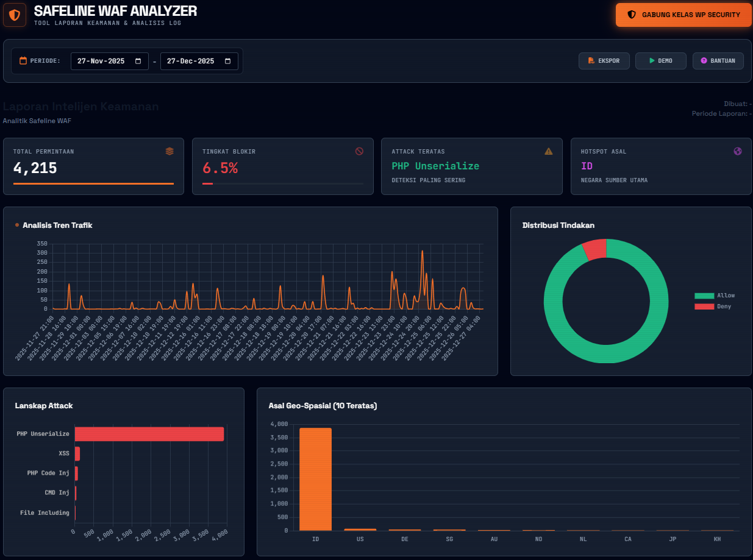This screenshot has width=753, height=560.
Task: Start the Demo button
Action: coord(660,61)
